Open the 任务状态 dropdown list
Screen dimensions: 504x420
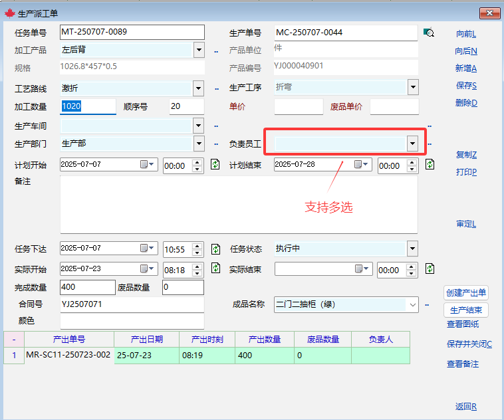tap(412, 249)
